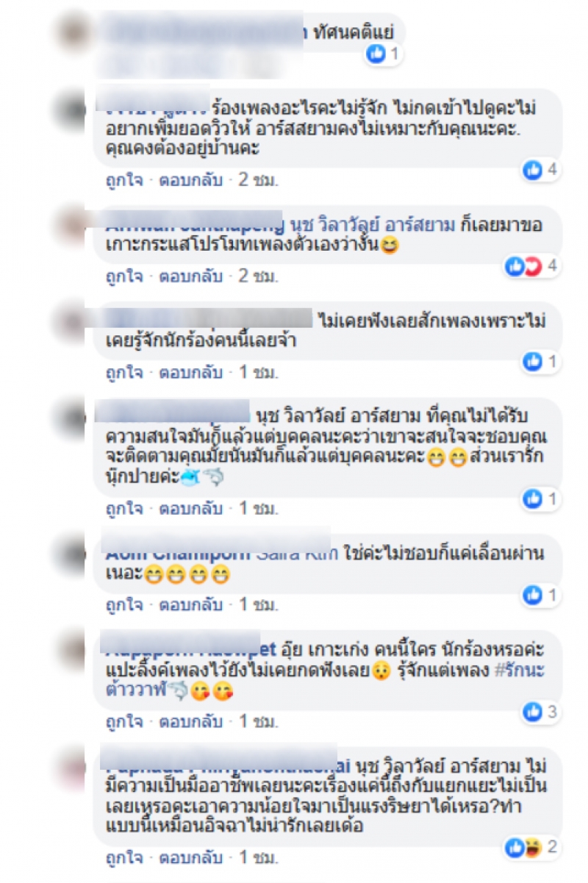588x883 pixels.
Task: Click ตอบกลับ under the ไม่เคยฟังเลยสักเพลง comment
Action: [x=191, y=372]
